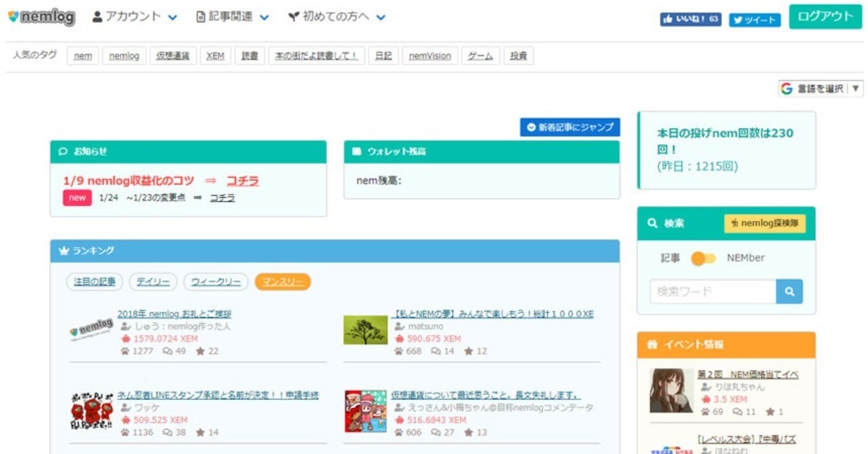868x454 pixels.
Task: Select the XEM popular tag
Action: 215,56
